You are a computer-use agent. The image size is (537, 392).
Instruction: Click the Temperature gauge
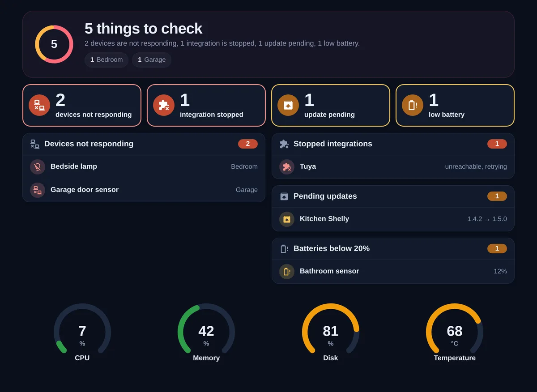coord(455,332)
